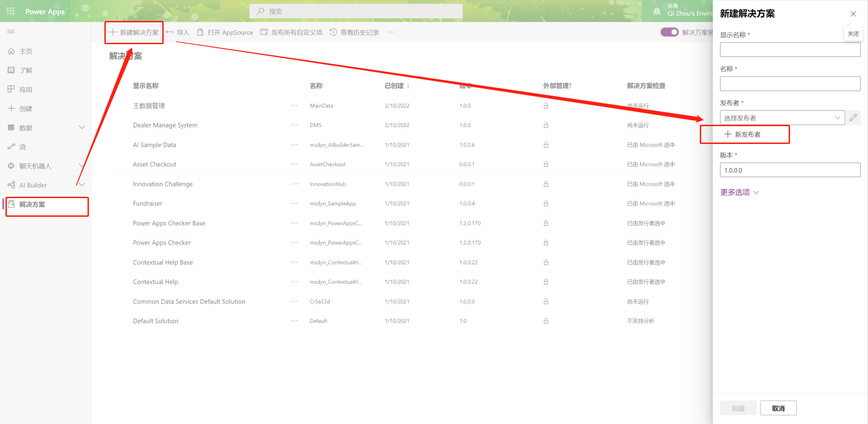Go to 主页 home in sidebar
This screenshot has width=868, height=424.
pyautogui.click(x=26, y=51)
